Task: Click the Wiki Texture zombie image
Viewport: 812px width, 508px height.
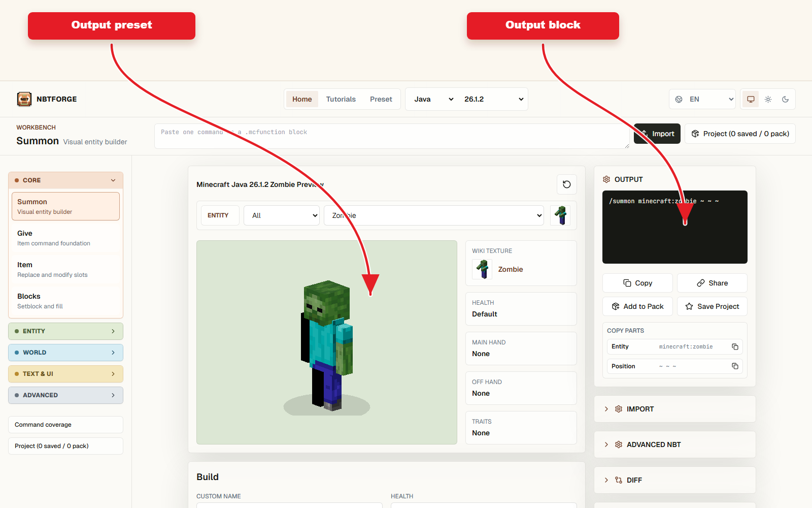Action: point(483,269)
